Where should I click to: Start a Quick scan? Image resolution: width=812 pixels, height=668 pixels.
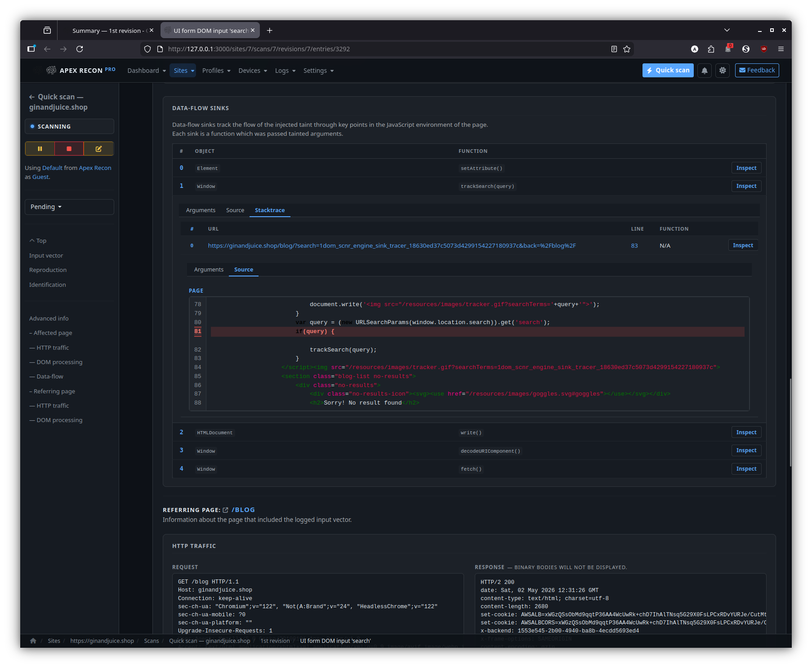click(668, 70)
